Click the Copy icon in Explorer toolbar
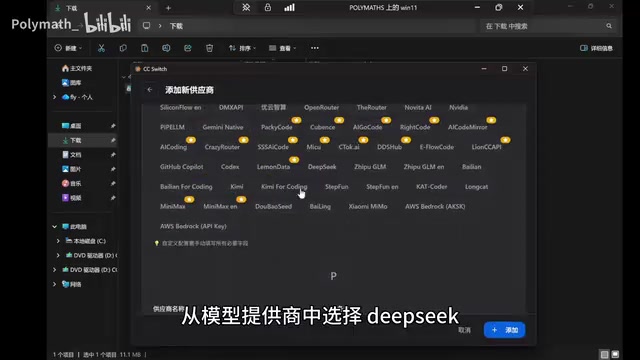Screen dimensions: 640x360 point(123,48)
